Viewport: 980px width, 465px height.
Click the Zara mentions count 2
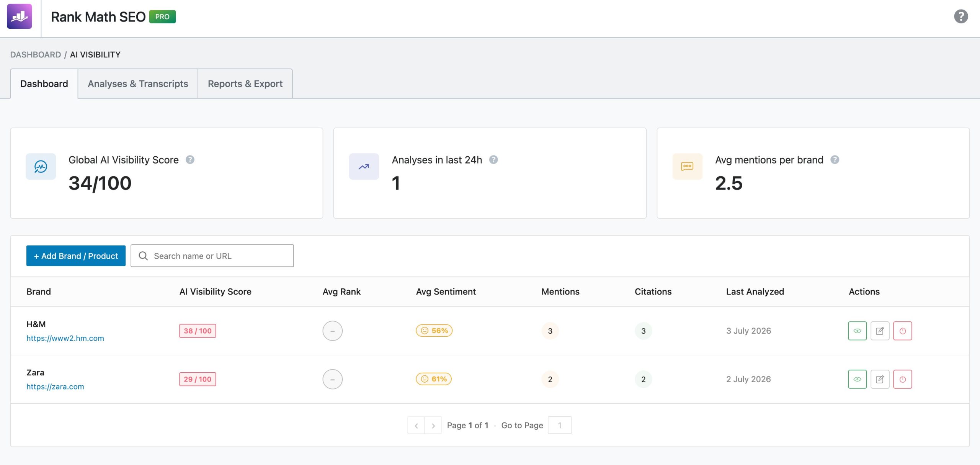point(550,379)
